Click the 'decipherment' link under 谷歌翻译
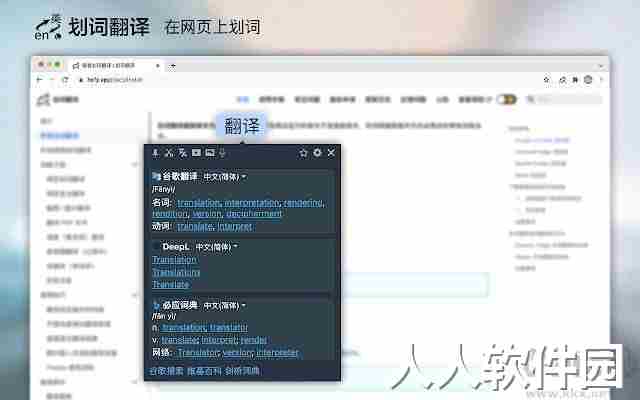640x400 pixels. pyautogui.click(x=254, y=214)
